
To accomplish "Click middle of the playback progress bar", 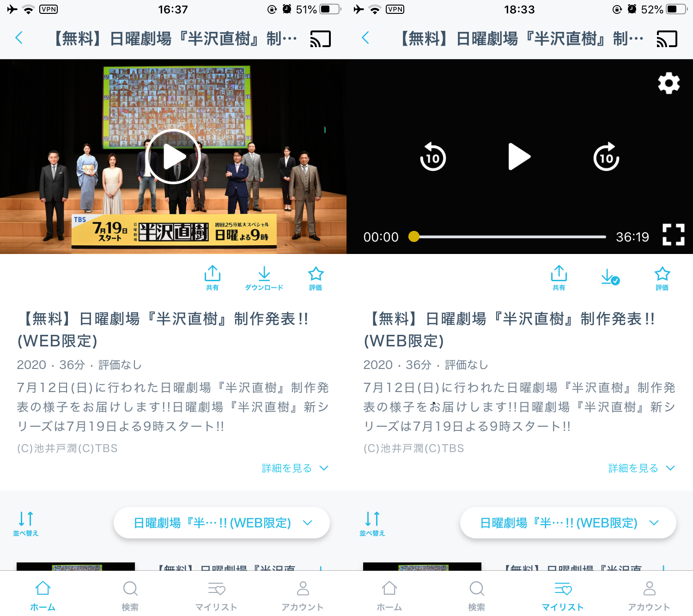I will (507, 237).
